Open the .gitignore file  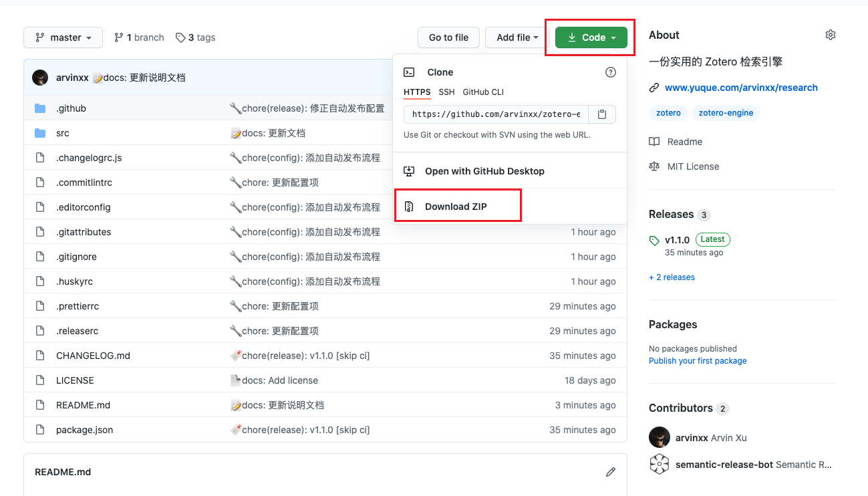tap(76, 257)
